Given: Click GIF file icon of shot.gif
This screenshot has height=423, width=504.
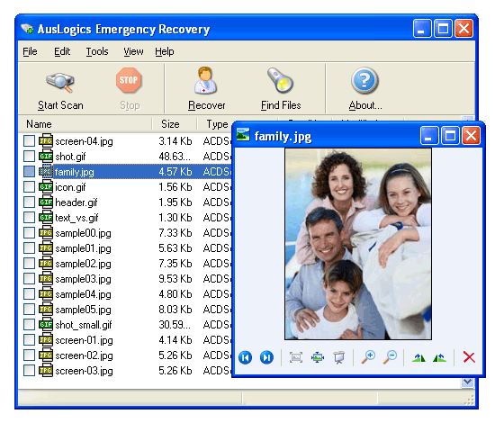Looking at the screenshot, I should tap(46, 157).
